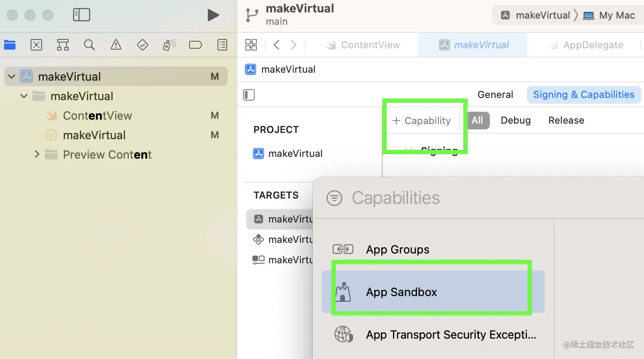Open the breakpoint navigator
Viewport: 644px width, 359px height.
[x=195, y=45]
